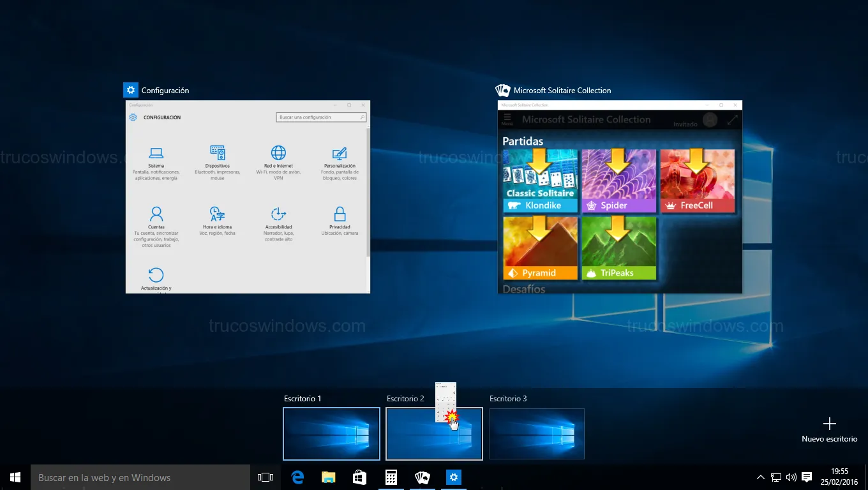Click the volume speaker tray icon
The image size is (868, 490).
[791, 477]
